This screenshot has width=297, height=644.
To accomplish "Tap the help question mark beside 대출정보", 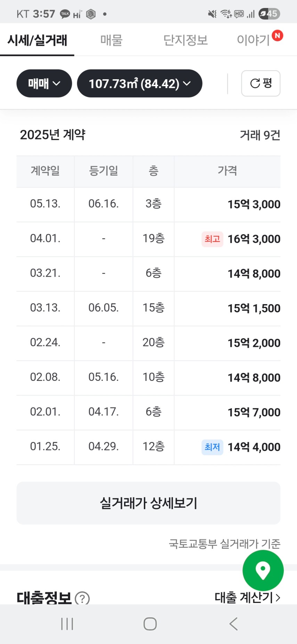I will [82, 598].
